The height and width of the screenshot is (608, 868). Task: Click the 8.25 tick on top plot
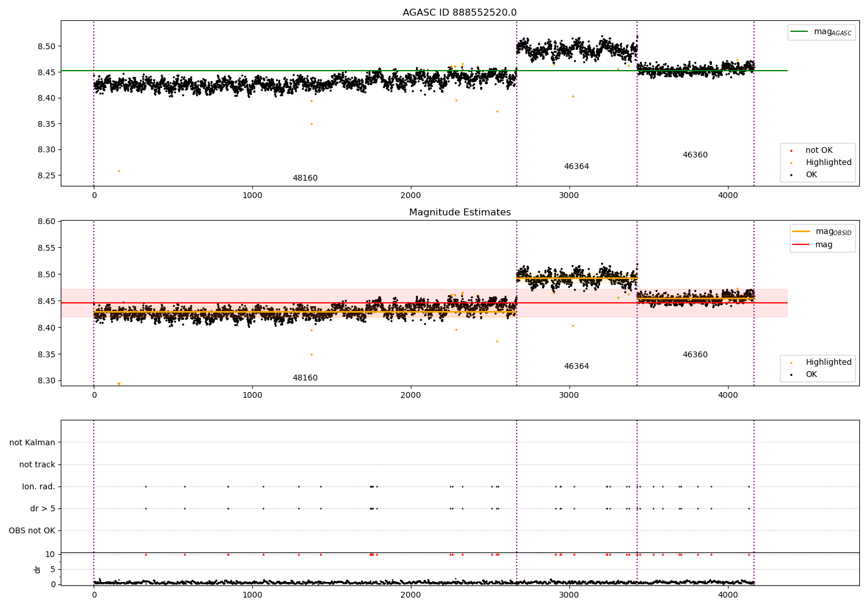46,175
